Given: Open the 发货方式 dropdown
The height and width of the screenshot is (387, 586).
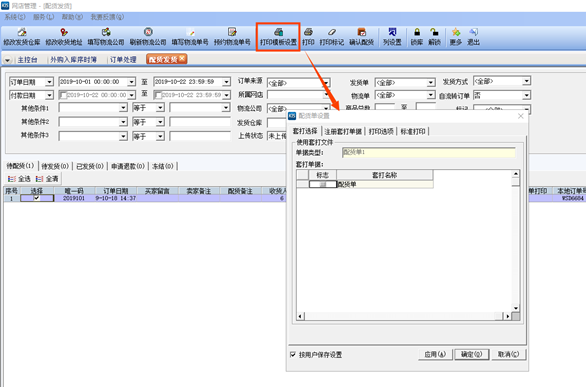Looking at the screenshot, I should [x=527, y=81].
